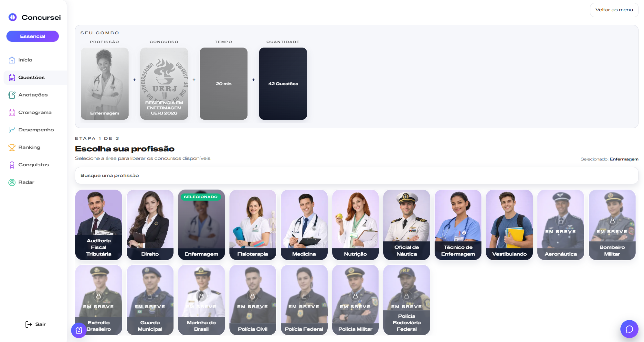Image resolution: width=644 pixels, height=342 pixels.
Task: Log out via Sair
Action: (x=36, y=324)
